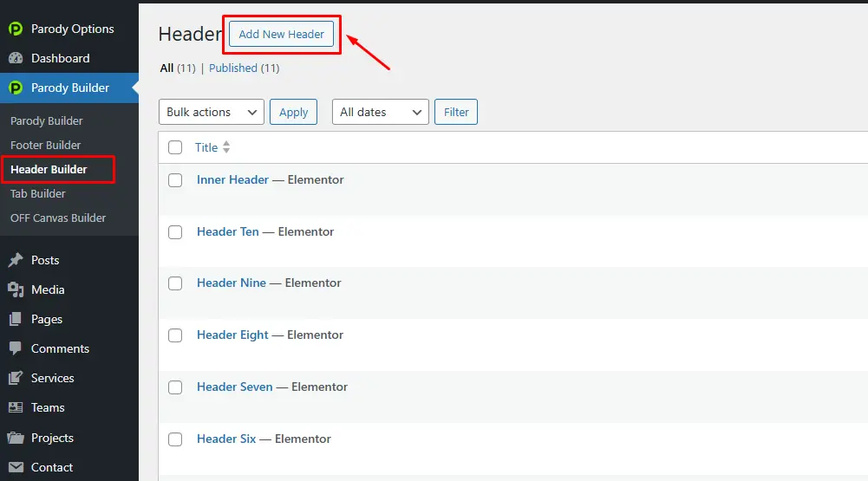The width and height of the screenshot is (868, 481).
Task: Click the Teams icon in sidebar
Action: click(x=16, y=407)
